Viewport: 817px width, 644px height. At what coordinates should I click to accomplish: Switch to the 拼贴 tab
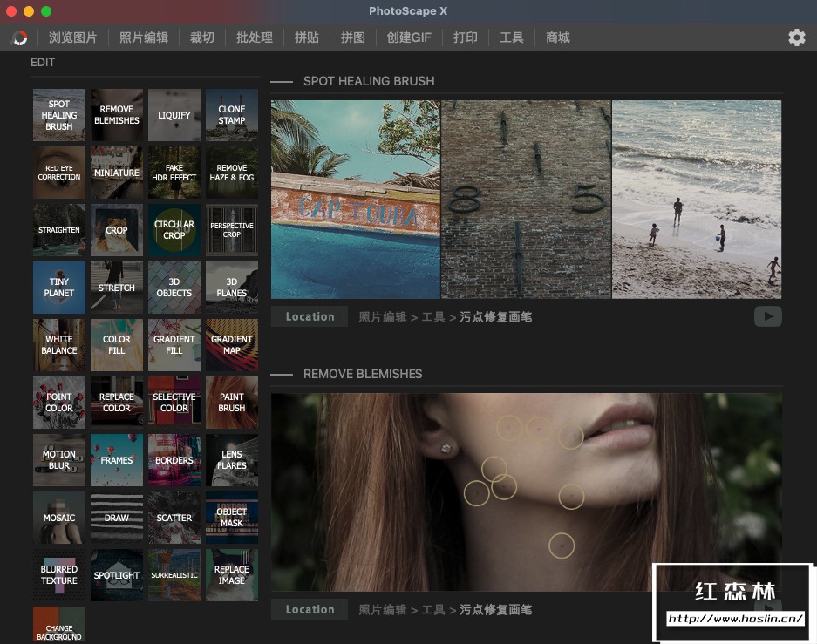[x=306, y=37]
